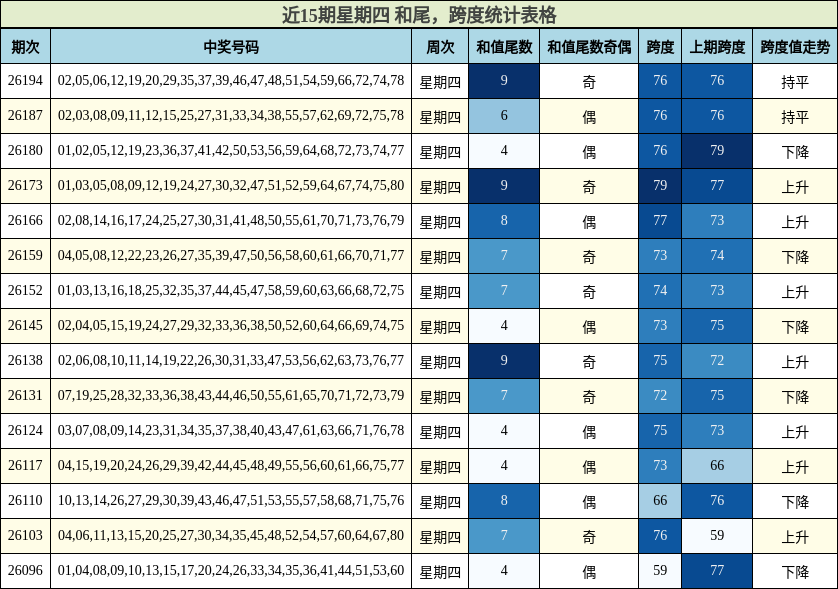The height and width of the screenshot is (589, 838).
Task: Click 上期跨度 cell 59 in row 26103
Action: tap(717, 536)
